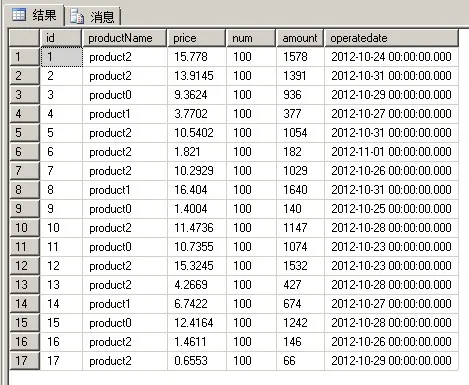
Task: Click the product1 cell in row 4
Action: (x=124, y=114)
